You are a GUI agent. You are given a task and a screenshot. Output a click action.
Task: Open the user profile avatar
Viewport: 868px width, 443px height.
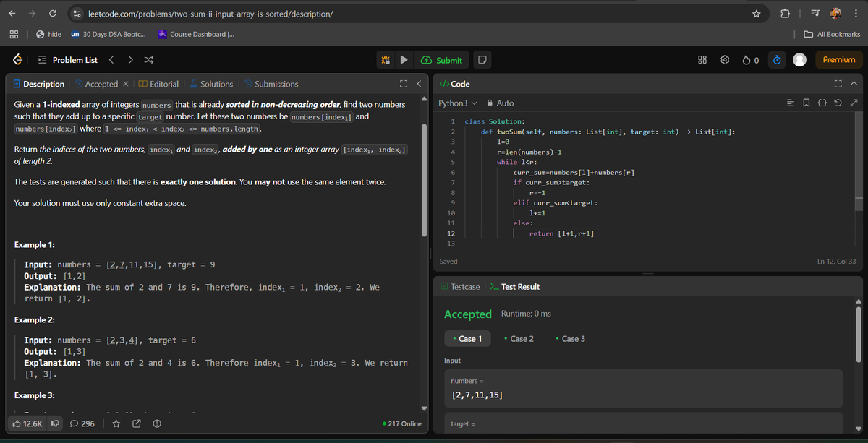[799, 60]
